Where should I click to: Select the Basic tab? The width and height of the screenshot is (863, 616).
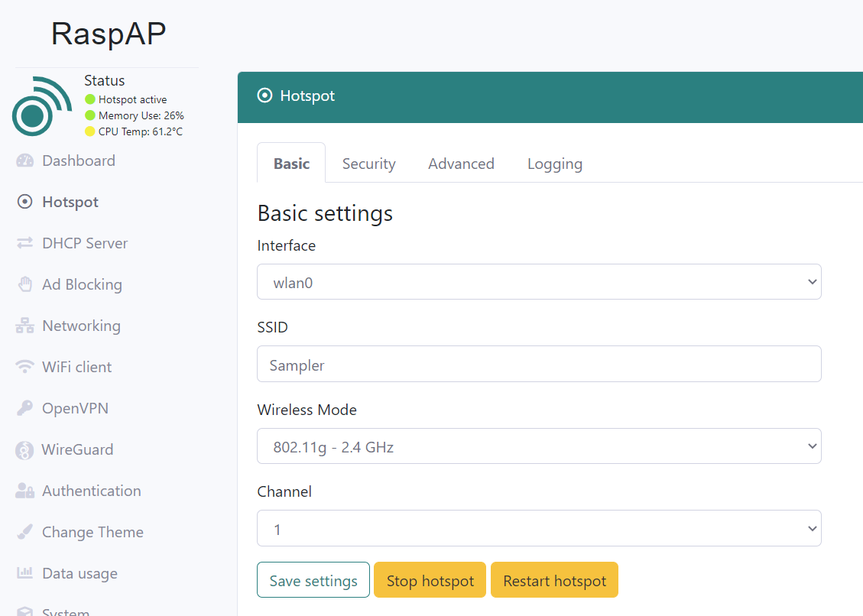[x=291, y=164]
